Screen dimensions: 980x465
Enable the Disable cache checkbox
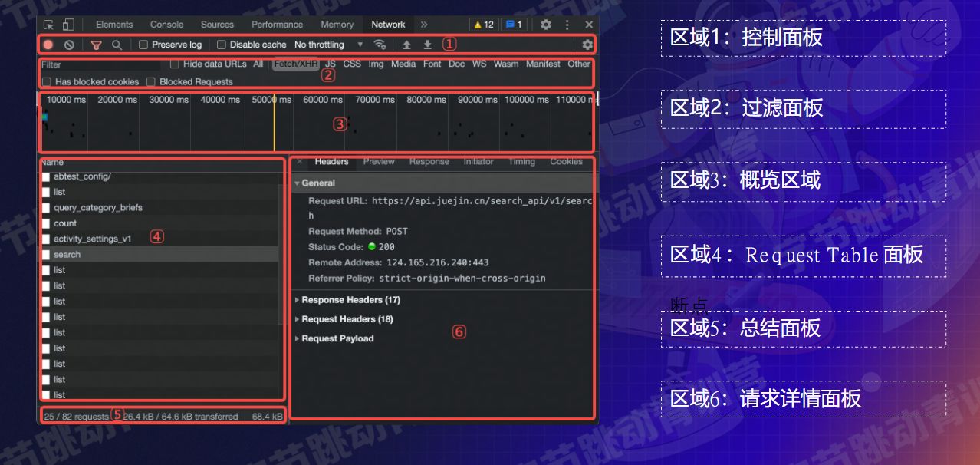(222, 45)
